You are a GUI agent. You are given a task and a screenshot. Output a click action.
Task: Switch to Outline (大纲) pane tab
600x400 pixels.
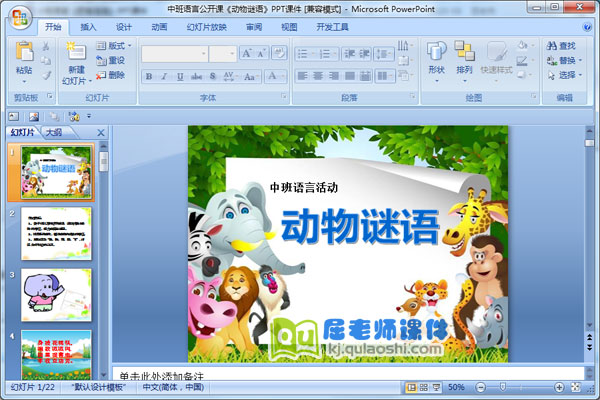coord(54,132)
